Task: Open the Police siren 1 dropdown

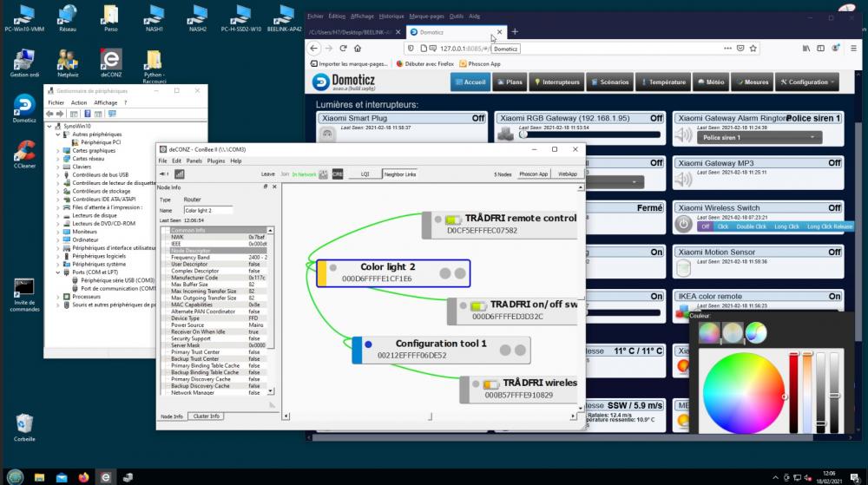Action: coord(759,138)
